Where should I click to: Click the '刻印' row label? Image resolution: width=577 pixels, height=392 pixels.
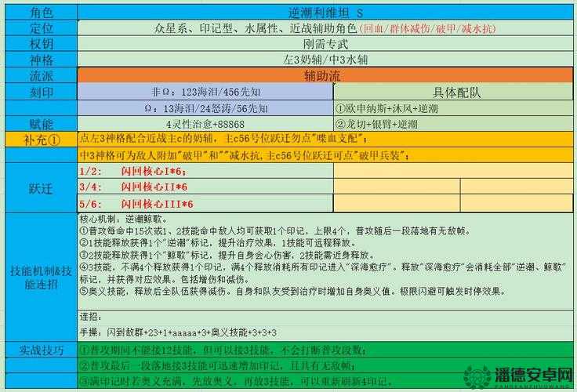tap(42, 92)
